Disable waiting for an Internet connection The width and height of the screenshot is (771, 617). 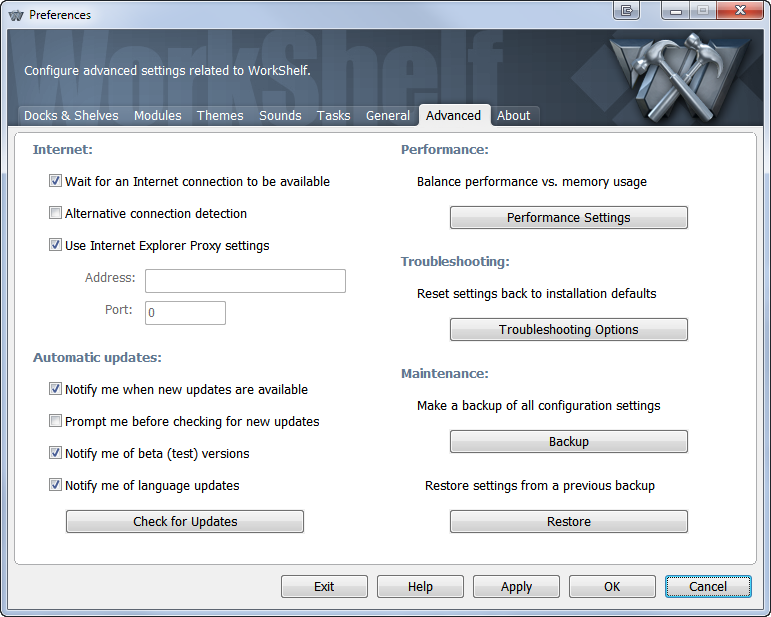click(x=56, y=182)
